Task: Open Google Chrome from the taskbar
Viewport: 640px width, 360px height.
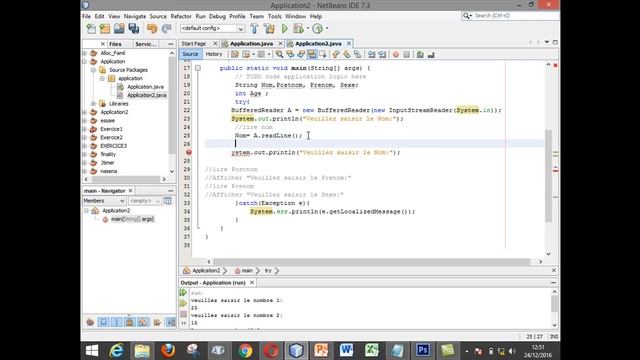Action: (x=245, y=351)
